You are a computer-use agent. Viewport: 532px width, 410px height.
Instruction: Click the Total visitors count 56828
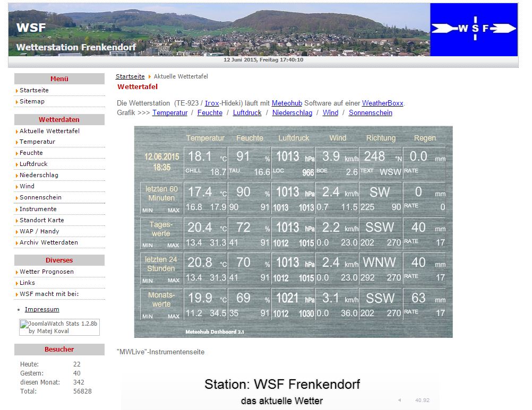point(82,391)
